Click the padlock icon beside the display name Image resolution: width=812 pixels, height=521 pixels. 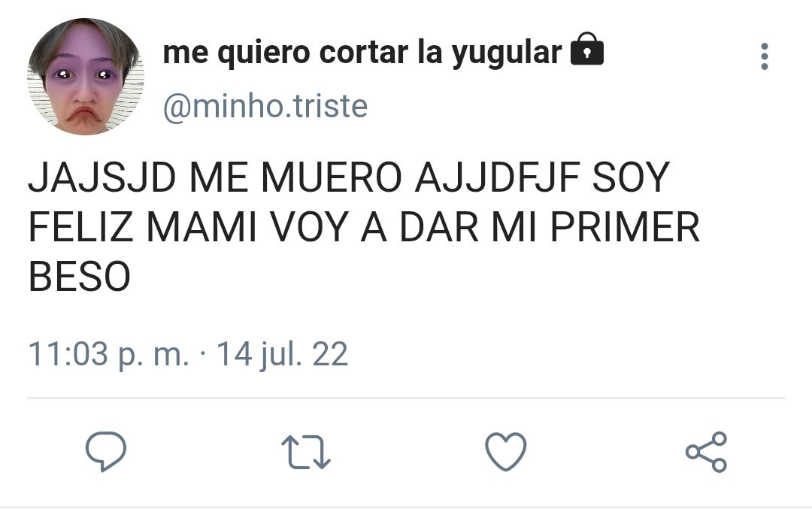586,49
